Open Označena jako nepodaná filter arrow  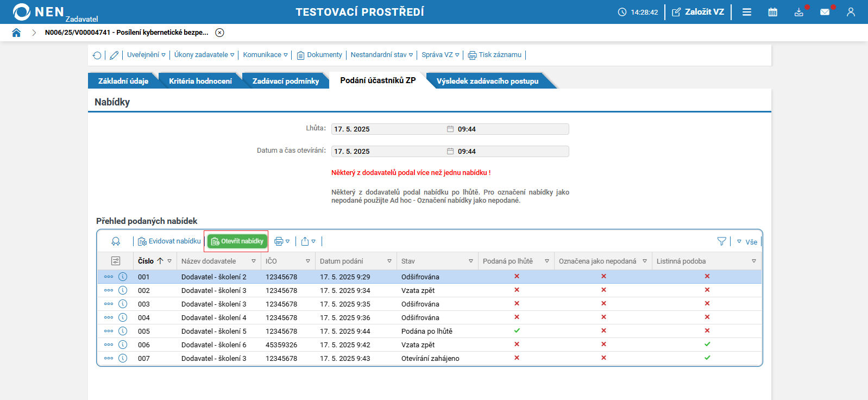[645, 261]
